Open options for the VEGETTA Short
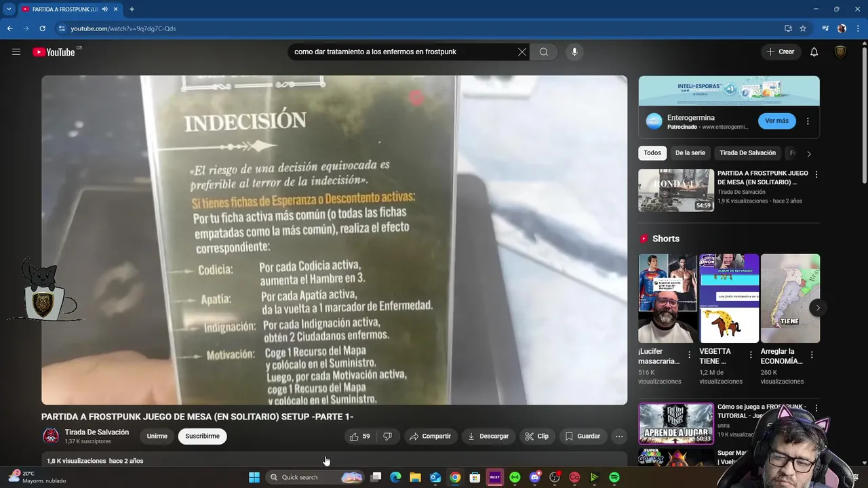This screenshot has height=488, width=868. pyautogui.click(x=751, y=354)
